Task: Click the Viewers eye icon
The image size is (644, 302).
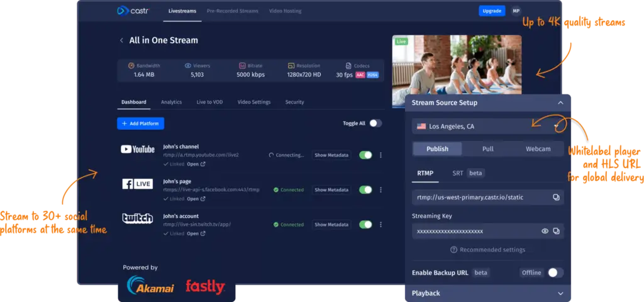Action: 187,65
